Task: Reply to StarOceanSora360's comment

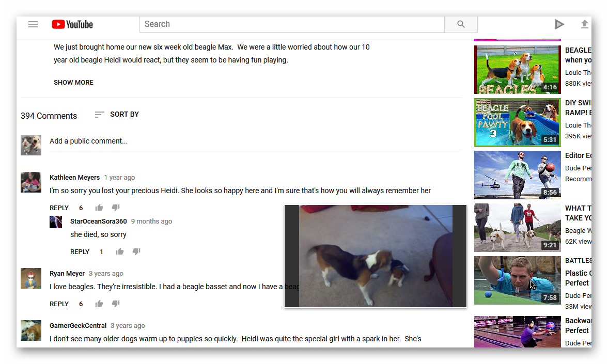Action: (80, 251)
